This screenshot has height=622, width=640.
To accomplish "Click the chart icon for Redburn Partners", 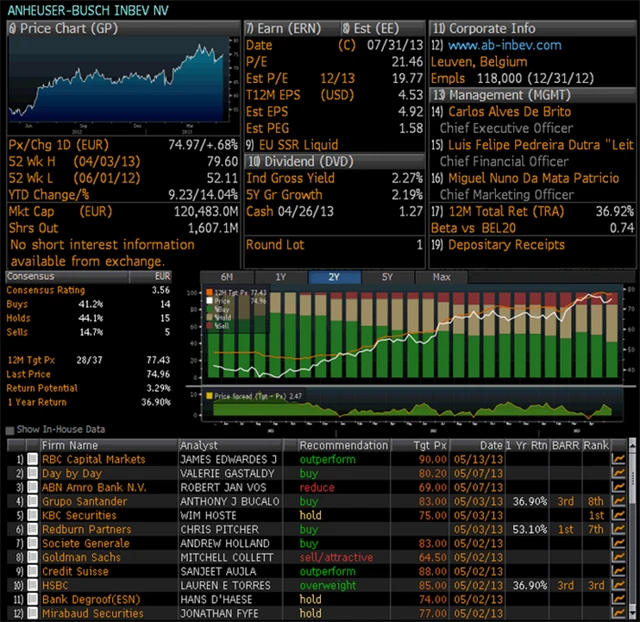I will pos(619,529).
